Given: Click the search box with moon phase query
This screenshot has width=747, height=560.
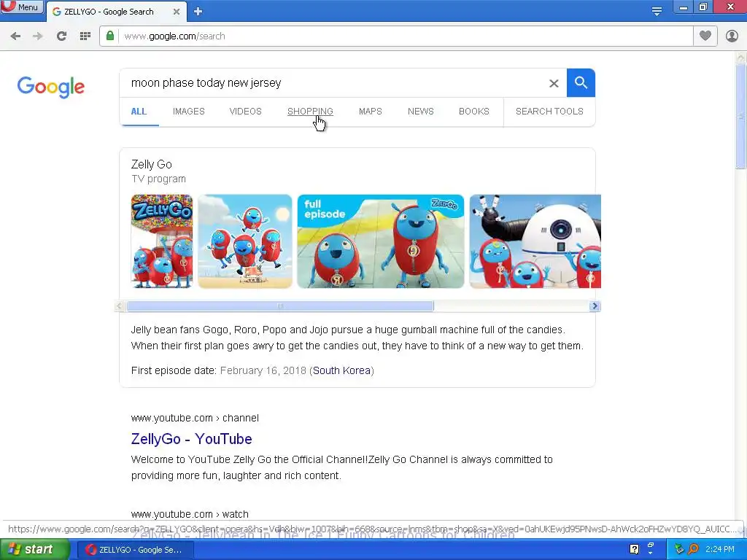Looking at the screenshot, I should pyautogui.click(x=333, y=83).
